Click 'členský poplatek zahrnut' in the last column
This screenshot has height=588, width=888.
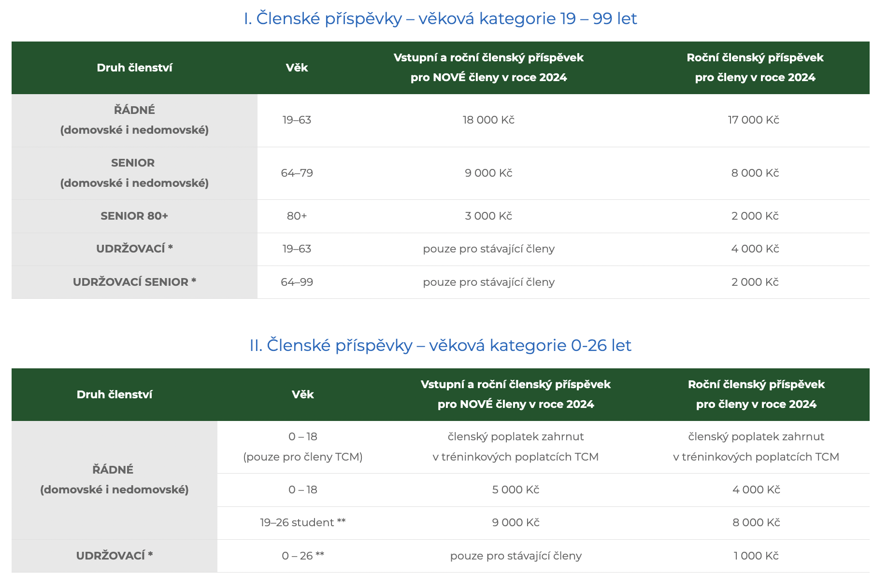coord(756,436)
